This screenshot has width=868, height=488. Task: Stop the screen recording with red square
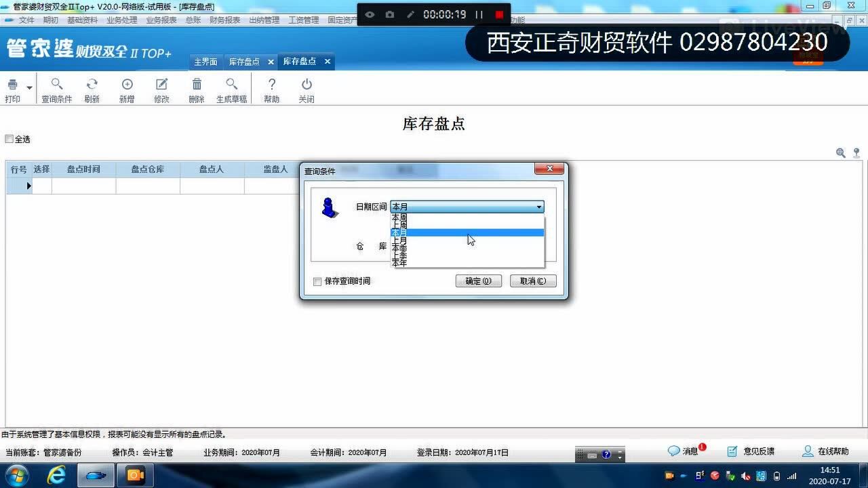pos(500,14)
